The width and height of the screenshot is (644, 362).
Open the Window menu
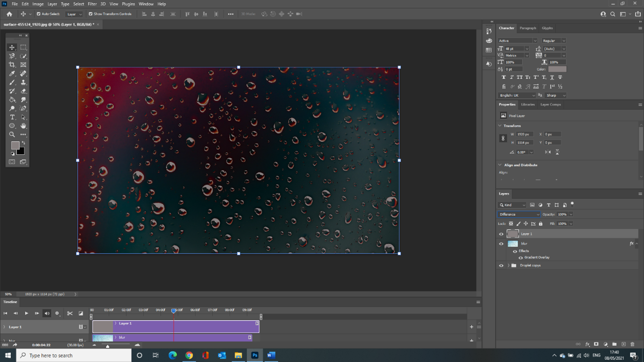(146, 4)
